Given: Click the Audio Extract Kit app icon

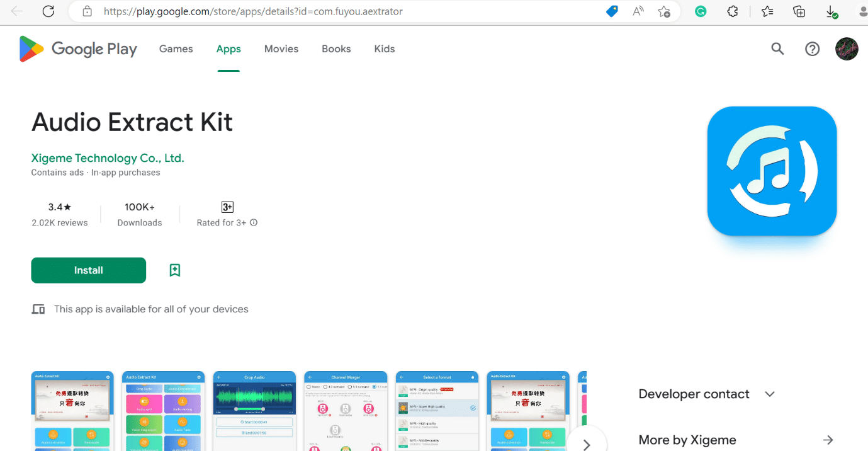Looking at the screenshot, I should [772, 171].
